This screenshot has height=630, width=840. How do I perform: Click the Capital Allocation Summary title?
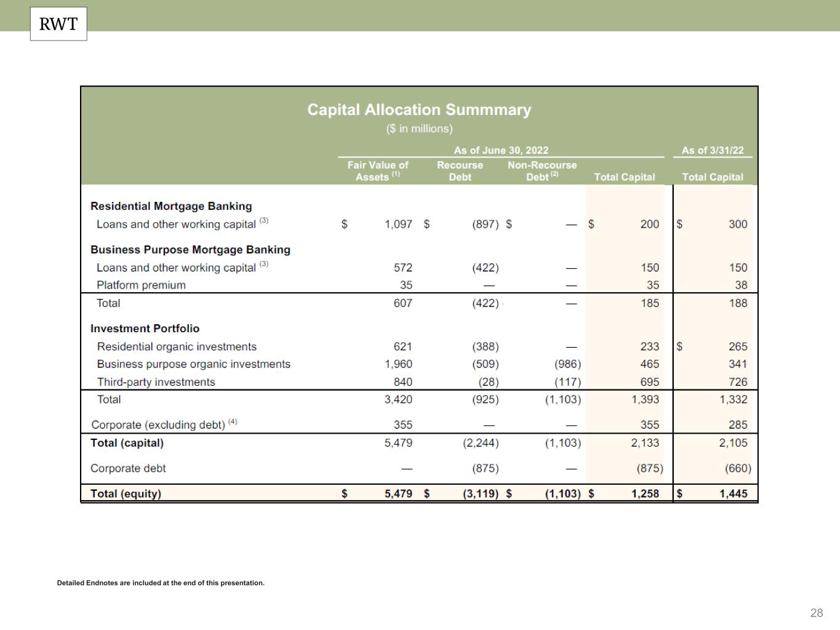(x=418, y=110)
